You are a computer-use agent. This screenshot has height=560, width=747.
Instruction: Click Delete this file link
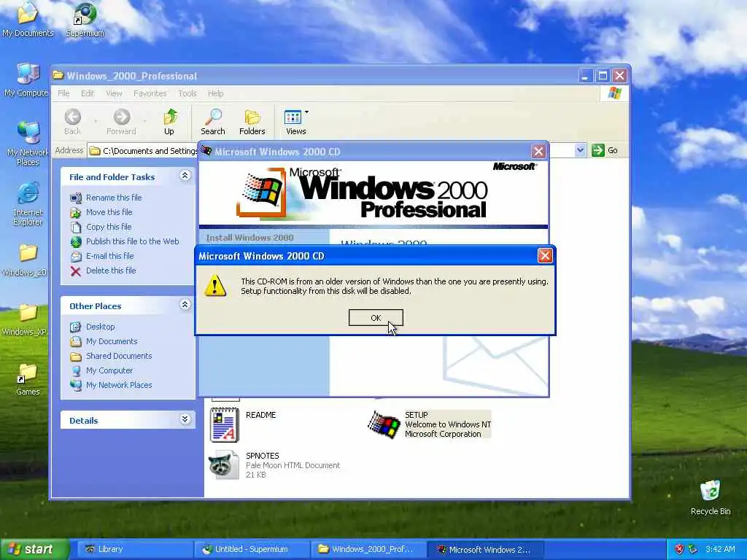pos(111,271)
